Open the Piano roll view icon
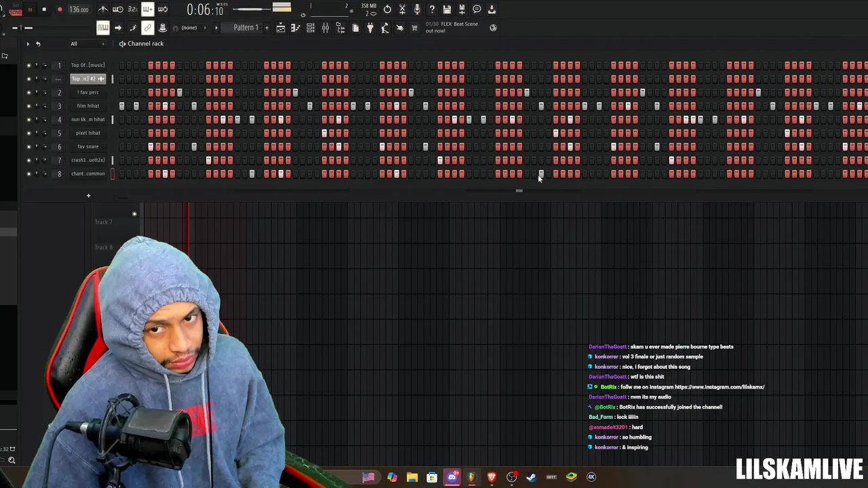Image resolution: width=868 pixels, height=488 pixels. 296,28
